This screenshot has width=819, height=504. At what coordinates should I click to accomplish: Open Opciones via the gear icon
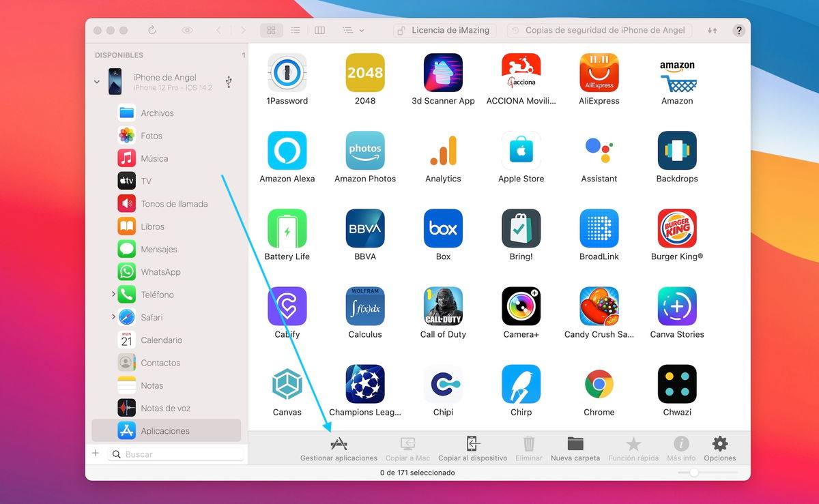tap(719, 447)
